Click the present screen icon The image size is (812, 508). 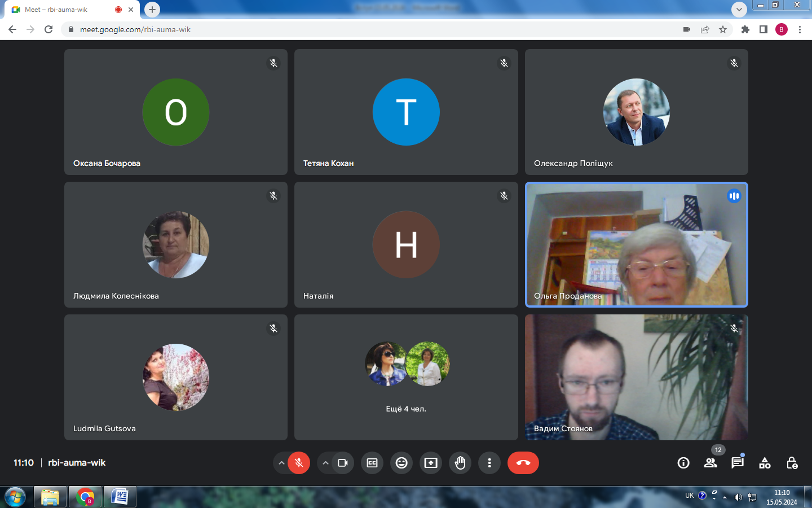[431, 463]
